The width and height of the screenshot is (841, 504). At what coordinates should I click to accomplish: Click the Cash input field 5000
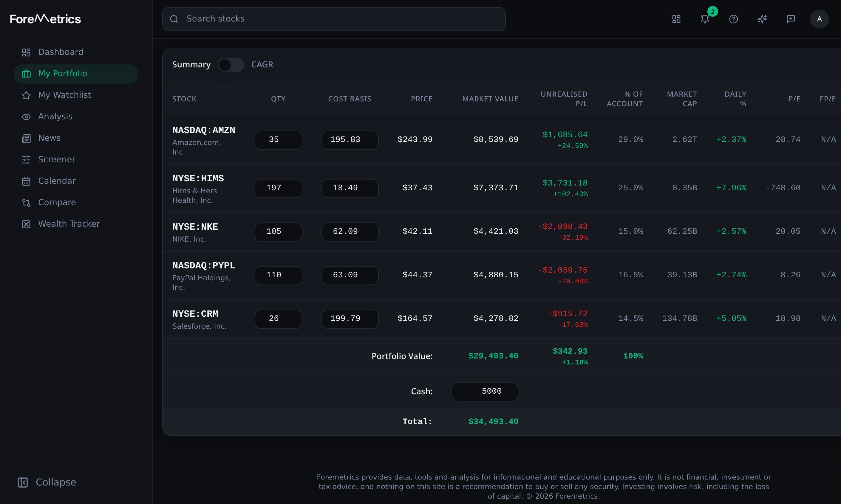485,392
